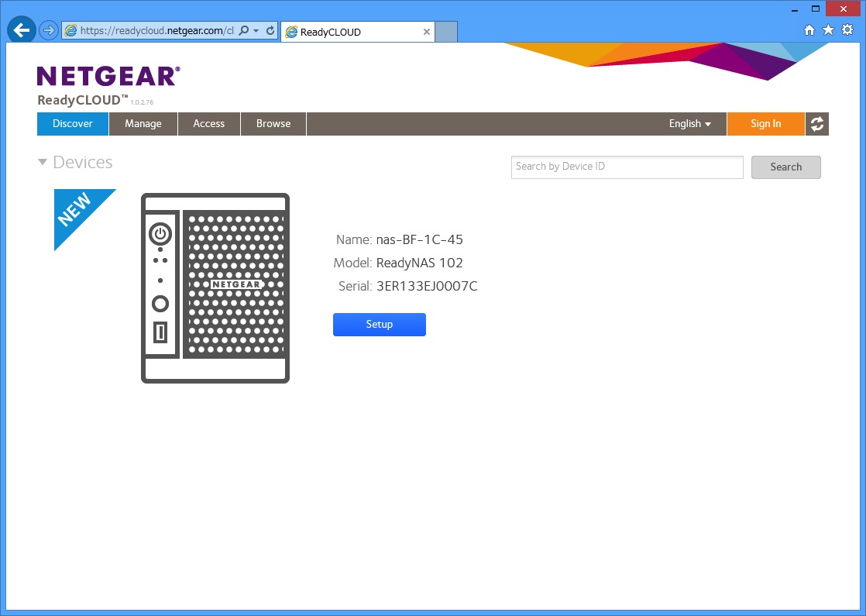Open the browser Home page icon
This screenshot has height=616, width=866.
(809, 30)
